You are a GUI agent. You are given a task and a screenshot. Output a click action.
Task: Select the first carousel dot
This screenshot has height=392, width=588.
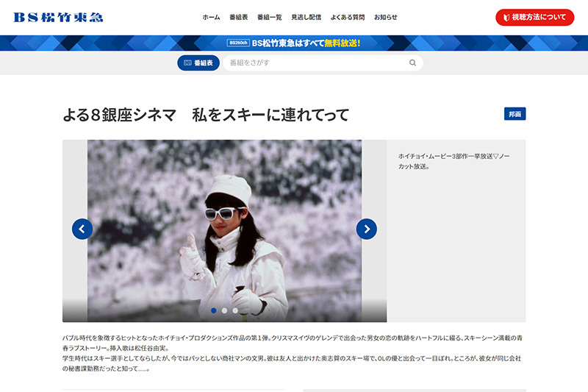coord(213,310)
